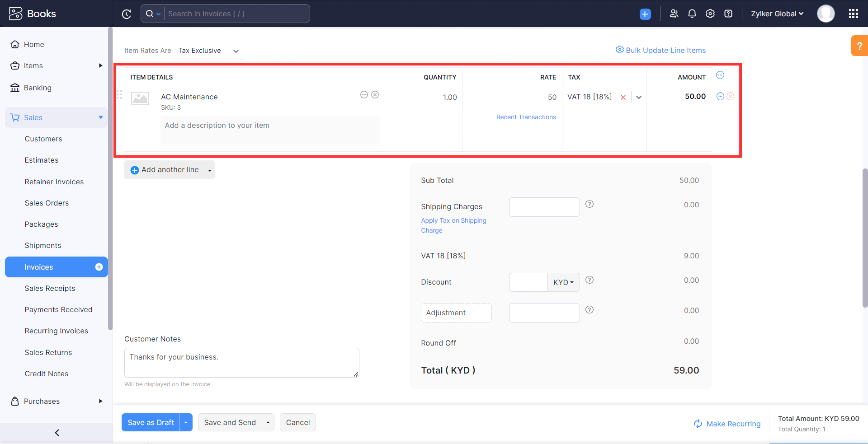
Task: Click the Save and Send button
Action: click(230, 422)
